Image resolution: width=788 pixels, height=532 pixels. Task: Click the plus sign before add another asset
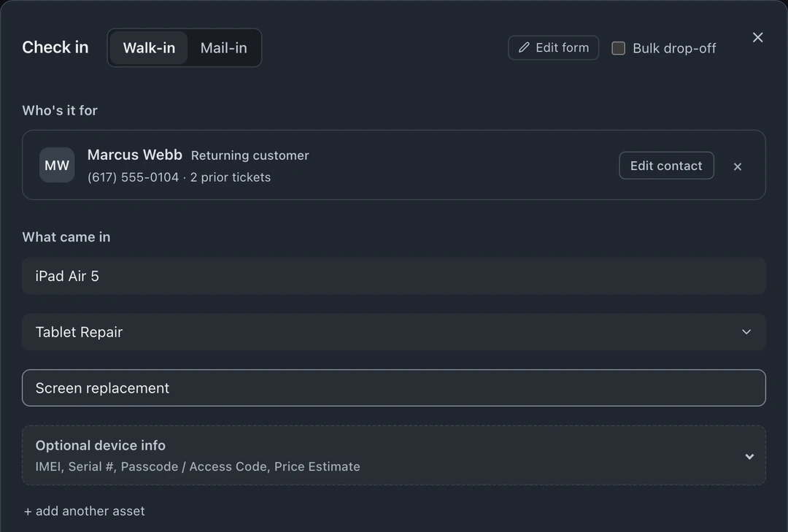point(28,512)
